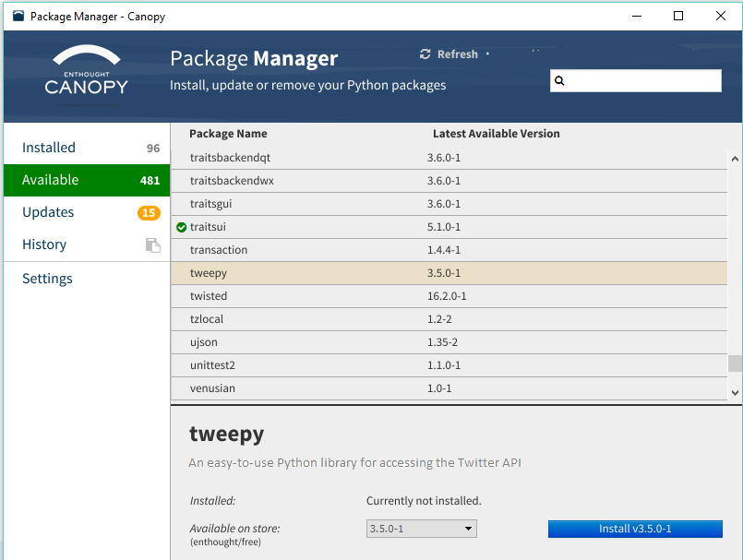Select the tweepy package row
This screenshot has height=560, width=743.
449,273
